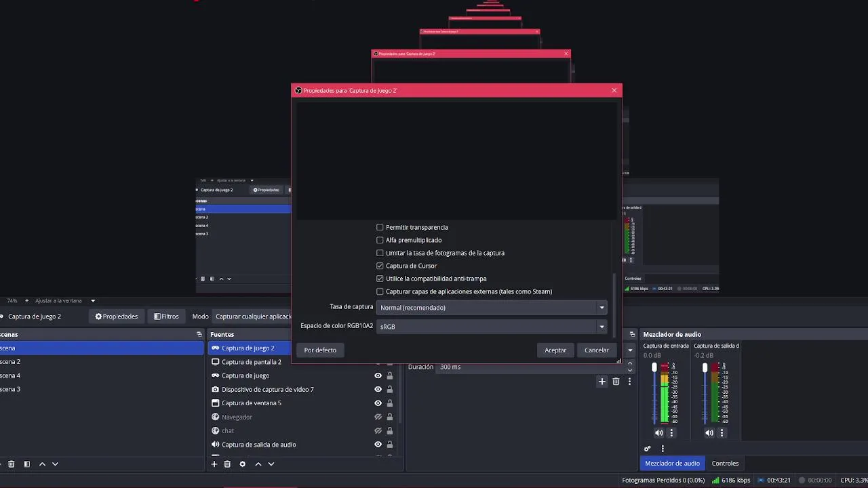Viewport: 868px width, 488px height.
Task: Open source properties gear in Fuentes toolbar
Action: tap(242, 464)
